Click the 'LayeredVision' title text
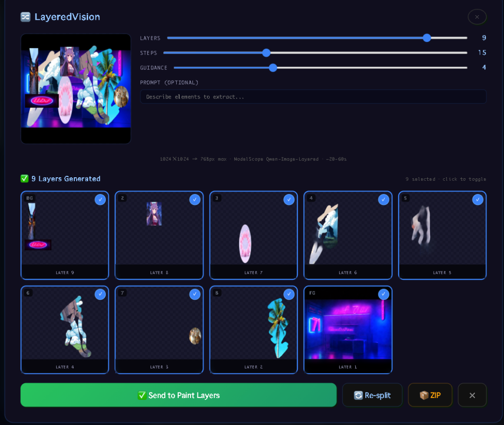The image size is (504, 425). click(x=67, y=17)
